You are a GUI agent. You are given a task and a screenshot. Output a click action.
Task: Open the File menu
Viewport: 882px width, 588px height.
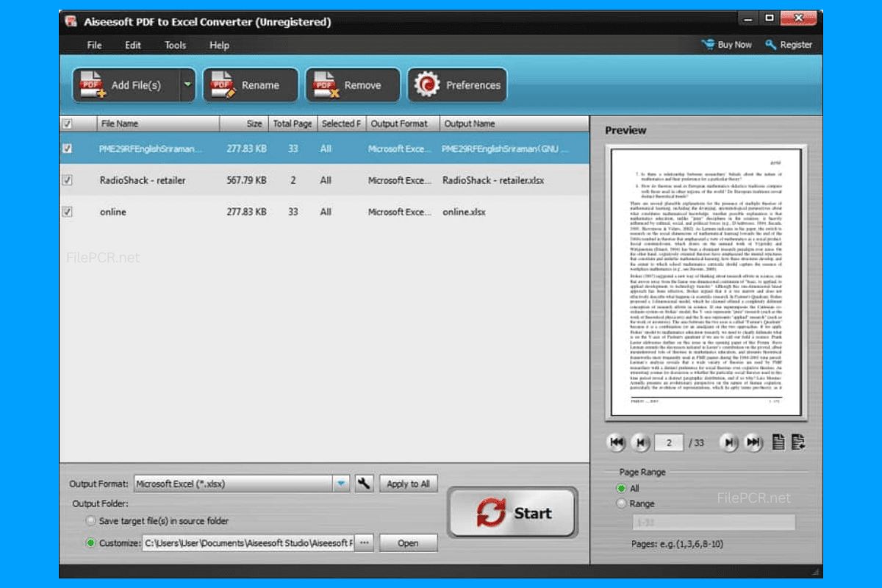94,45
